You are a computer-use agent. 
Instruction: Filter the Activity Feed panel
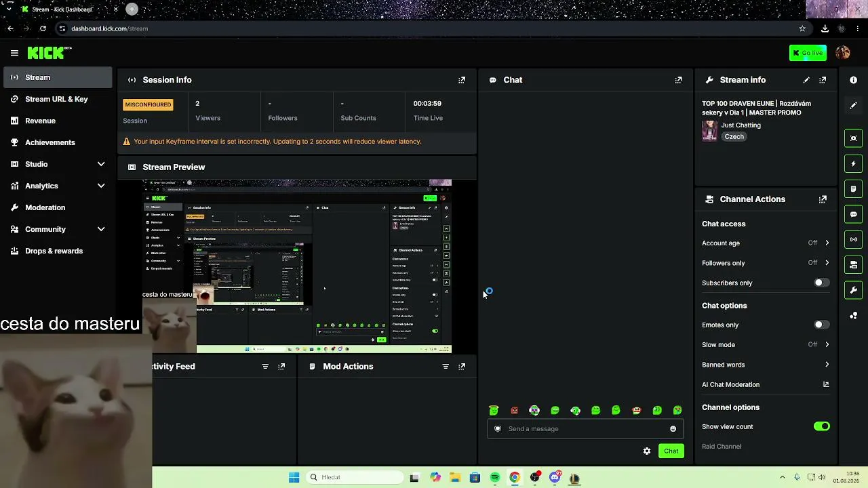click(x=265, y=367)
